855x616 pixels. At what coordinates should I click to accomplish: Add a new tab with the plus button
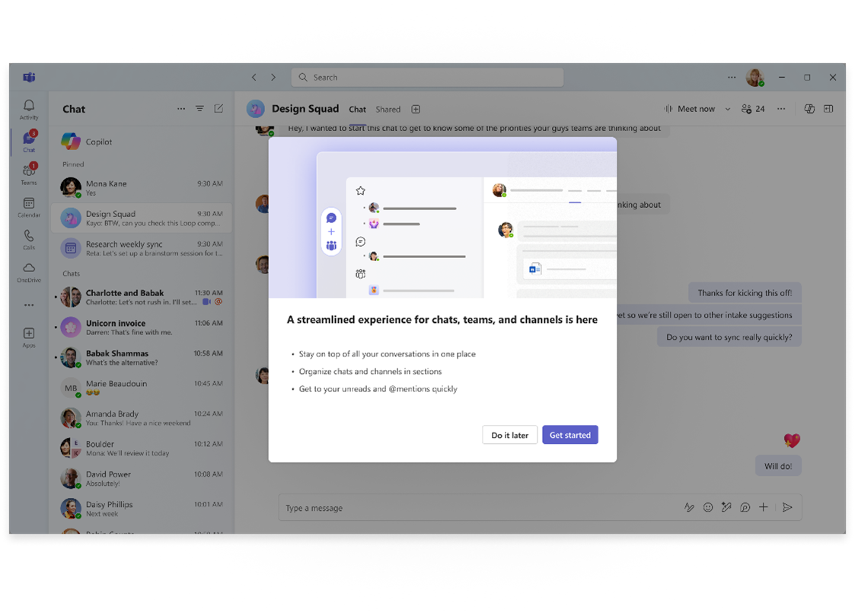(416, 109)
